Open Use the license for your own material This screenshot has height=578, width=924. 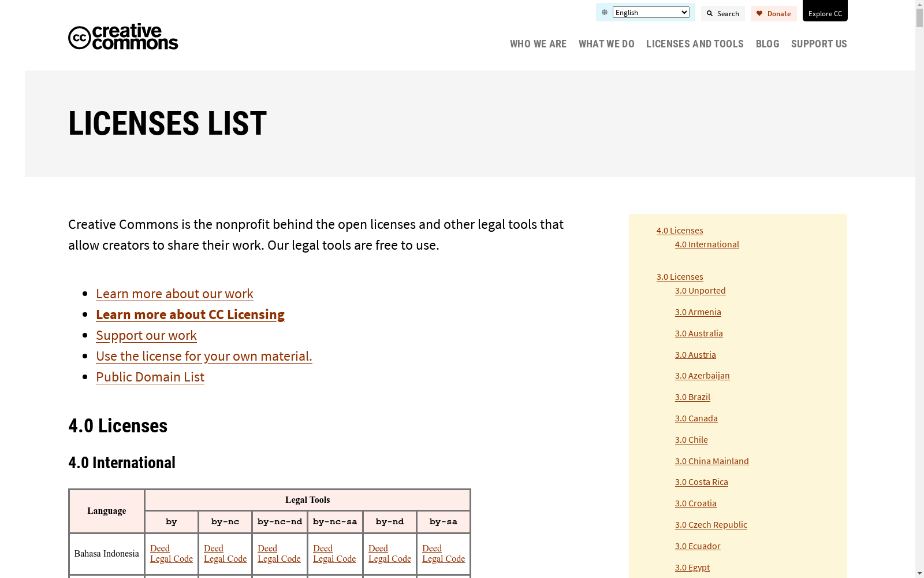point(204,356)
